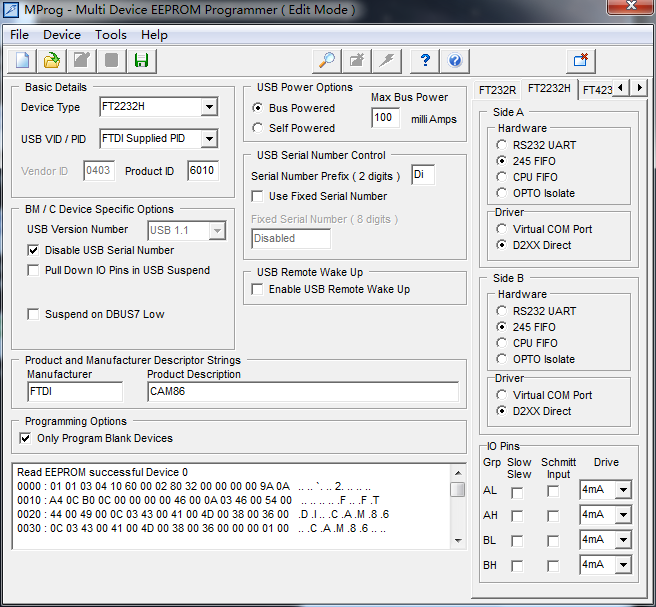This screenshot has width=656, height=607.
Task: Click the New file toolbar icon
Action: (x=23, y=61)
